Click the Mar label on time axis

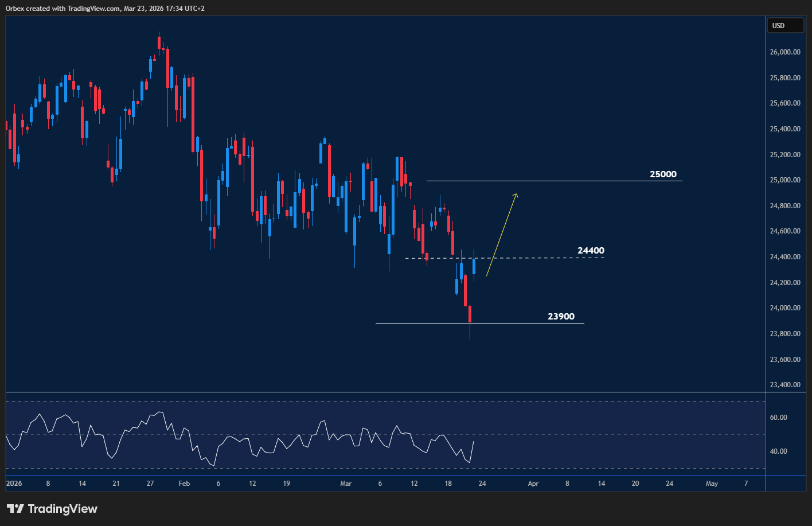click(346, 484)
